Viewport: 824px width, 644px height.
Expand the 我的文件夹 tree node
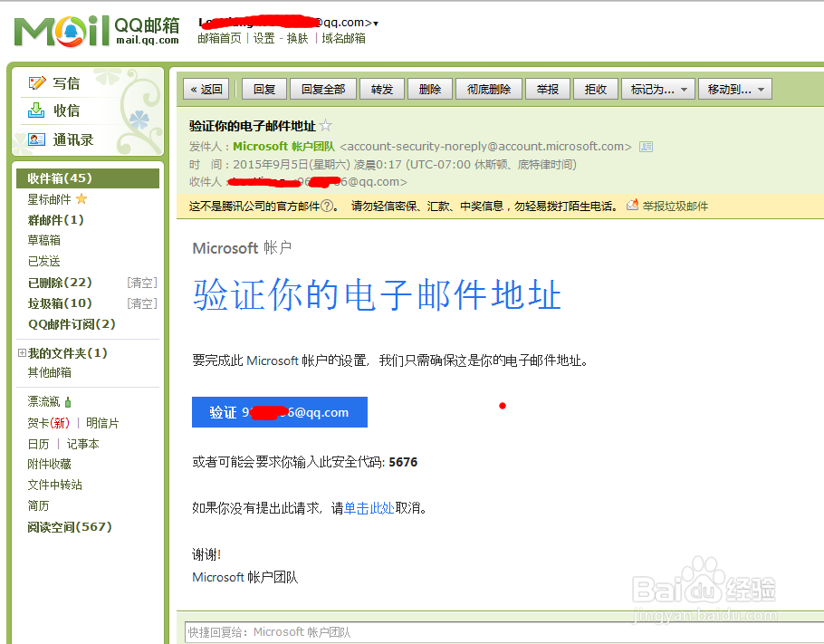point(22,352)
